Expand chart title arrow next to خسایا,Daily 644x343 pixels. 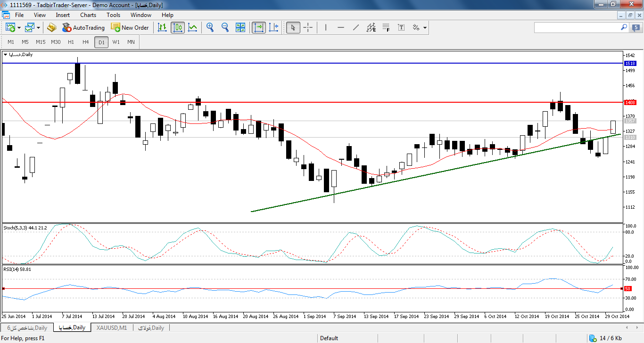tap(5, 55)
